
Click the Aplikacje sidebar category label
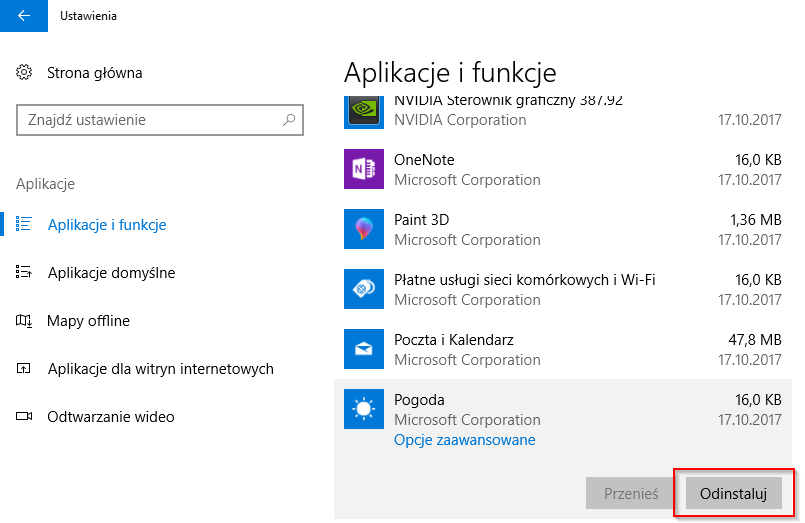click(45, 184)
